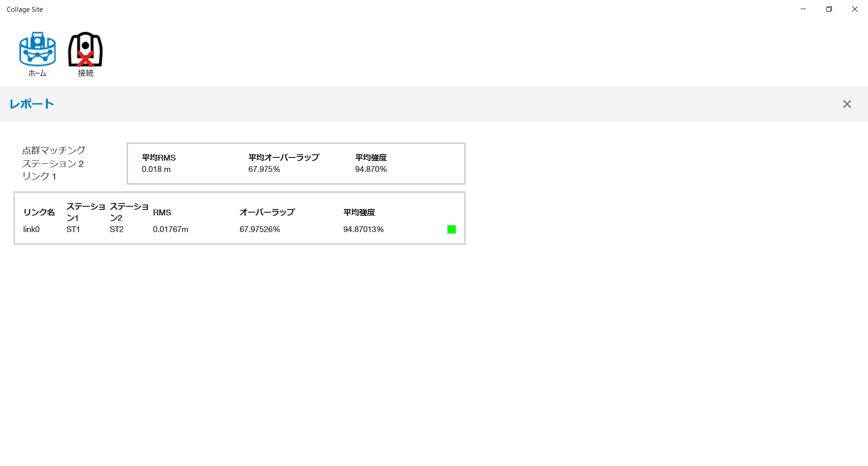Viewport: 868px width, 466px height.
Task: Select the link0 link name cell
Action: (x=32, y=229)
